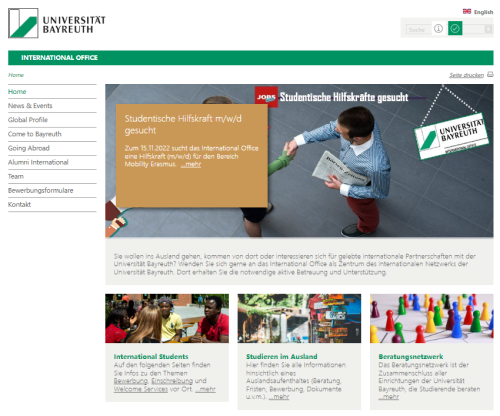Screen dimensions: 500x416
Task: Open Welcome Services link
Action: coord(141,389)
